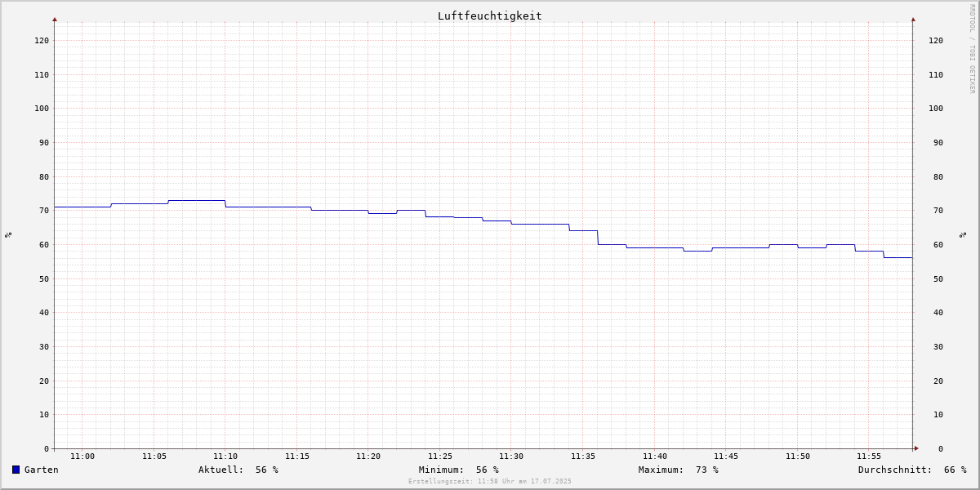Click the Luftfeuchtigkeit chart title
980x490 pixels.
pyautogui.click(x=489, y=16)
